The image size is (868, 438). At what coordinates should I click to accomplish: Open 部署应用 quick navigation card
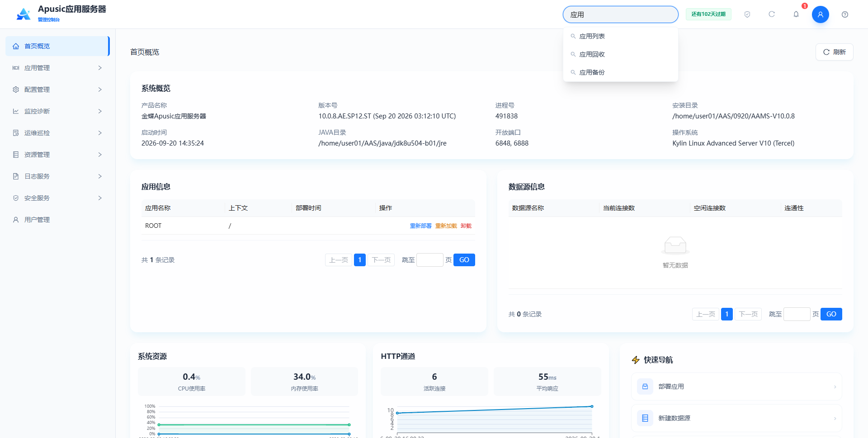click(736, 386)
